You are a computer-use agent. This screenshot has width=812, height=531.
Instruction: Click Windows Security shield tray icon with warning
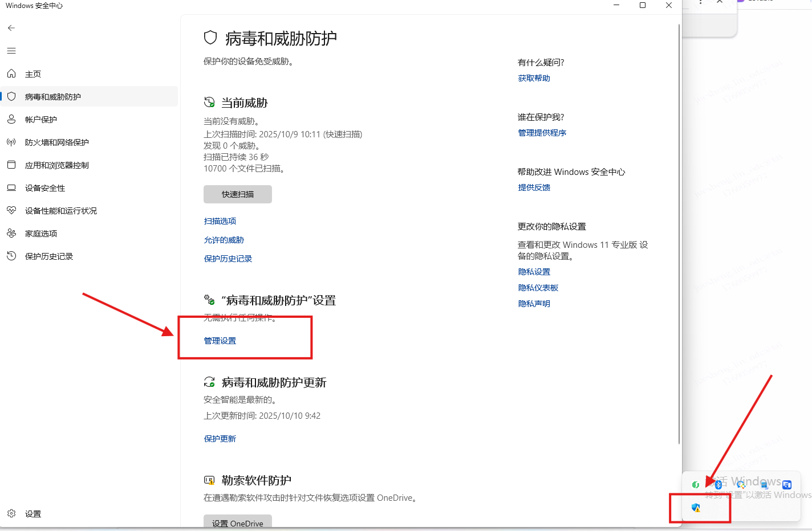pyautogui.click(x=696, y=508)
